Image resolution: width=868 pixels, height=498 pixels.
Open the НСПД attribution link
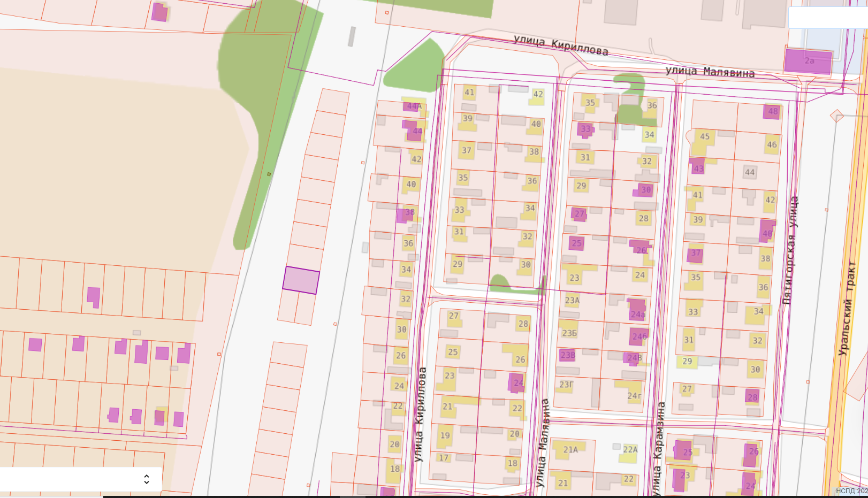coord(851,491)
